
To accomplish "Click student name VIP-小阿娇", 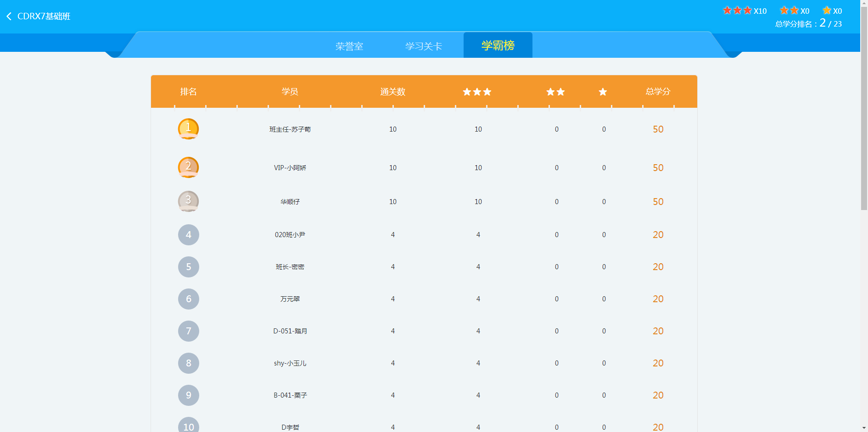I will (x=290, y=168).
